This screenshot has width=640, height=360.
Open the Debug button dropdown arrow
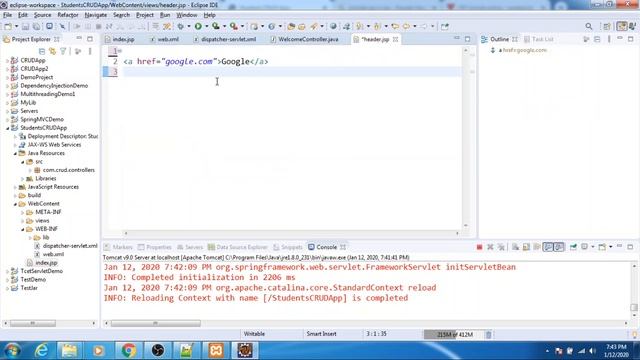(x=188, y=27)
